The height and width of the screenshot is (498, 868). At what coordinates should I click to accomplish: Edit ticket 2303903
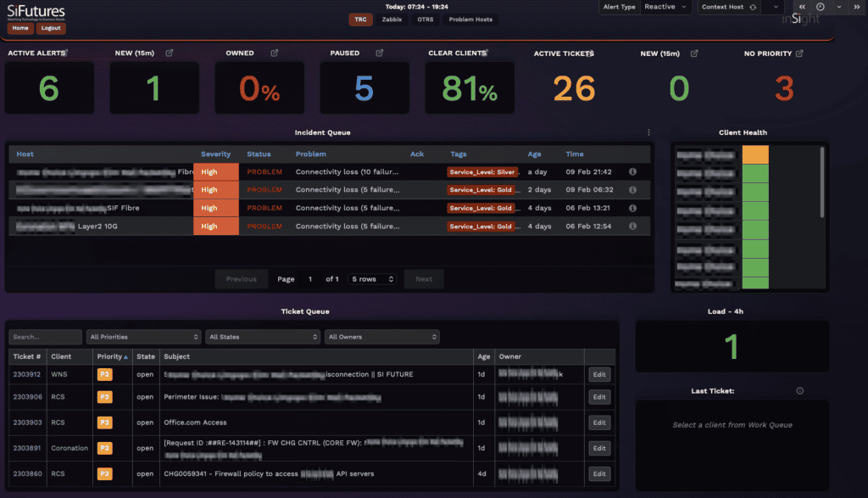coord(599,422)
